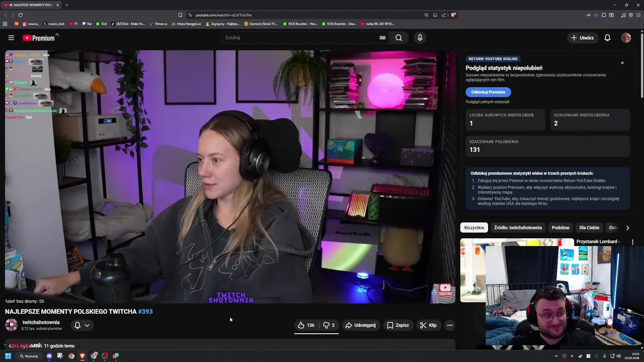Open Google Chrome from taskbar

coord(71,356)
